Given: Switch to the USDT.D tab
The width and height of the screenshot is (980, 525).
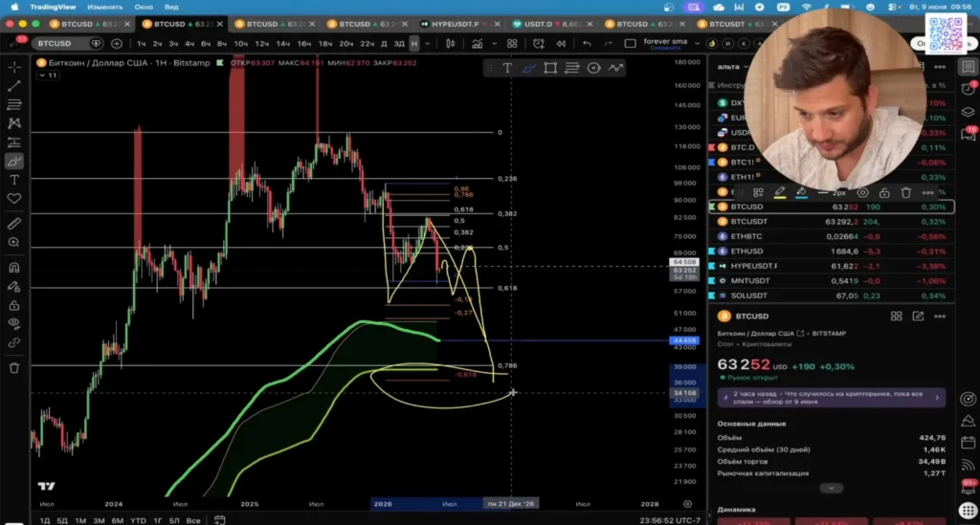Looking at the screenshot, I should point(552,24).
